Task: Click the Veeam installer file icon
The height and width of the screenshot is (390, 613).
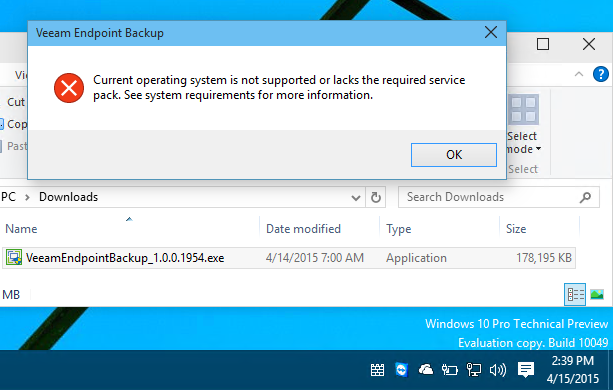Action: tap(14, 258)
